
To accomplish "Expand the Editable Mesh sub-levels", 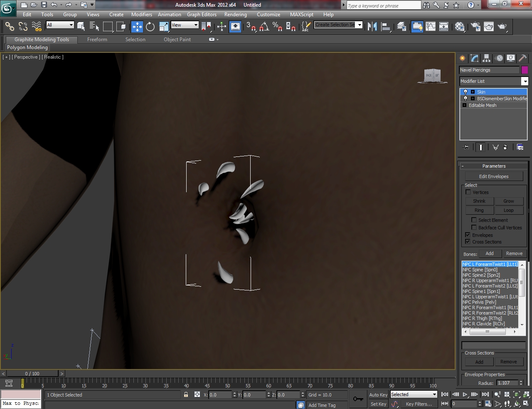I will [x=464, y=105].
